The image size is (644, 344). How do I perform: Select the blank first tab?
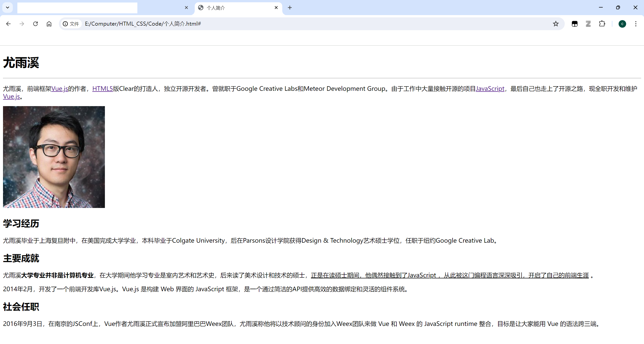101,8
